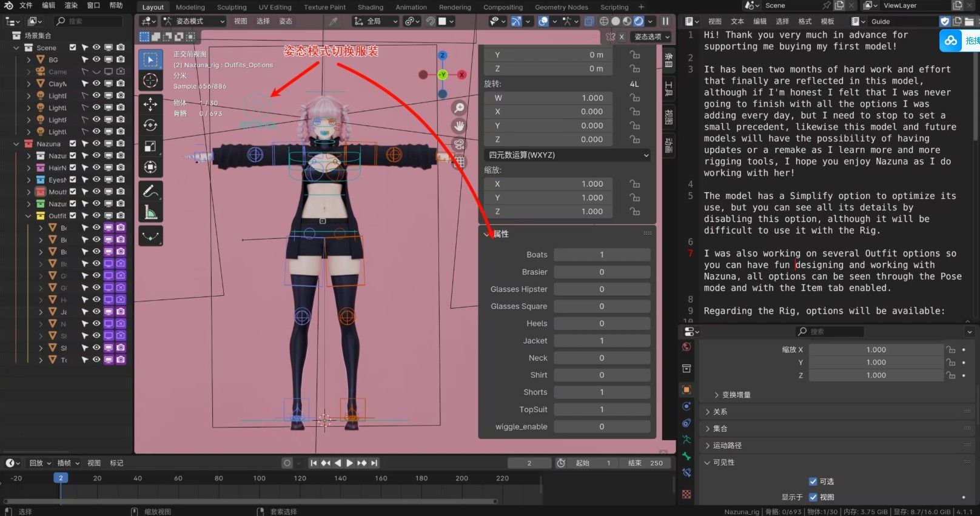The image size is (980, 516).
Task: Toggle lock on scale X in N-panel
Action: click(635, 184)
